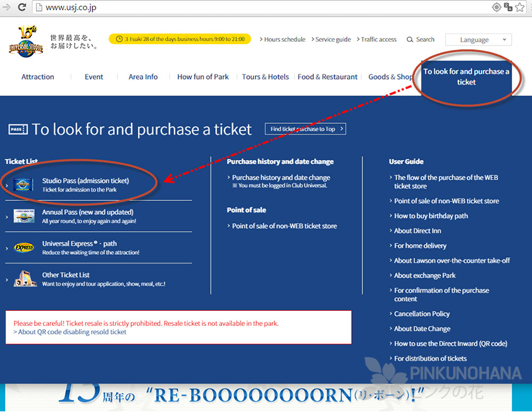The height and width of the screenshot is (412, 532).
Task: Click the yellow business hours banner
Action: 180,39
